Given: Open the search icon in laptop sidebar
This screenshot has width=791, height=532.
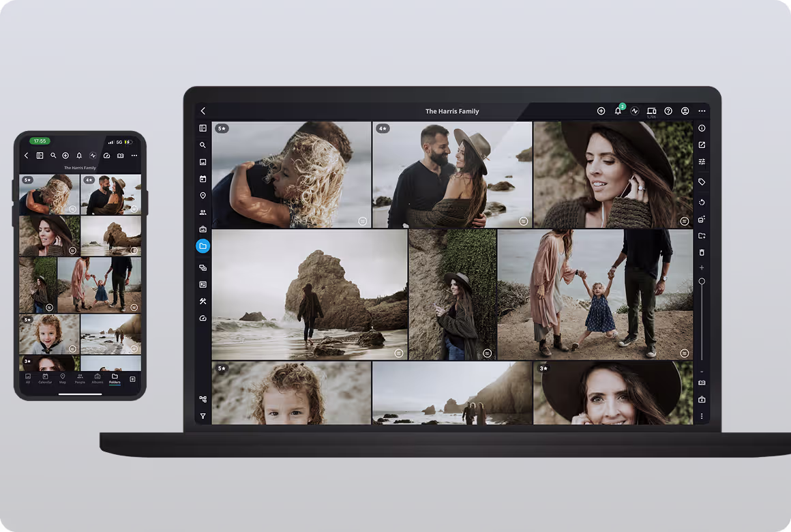Looking at the screenshot, I should click(x=203, y=145).
